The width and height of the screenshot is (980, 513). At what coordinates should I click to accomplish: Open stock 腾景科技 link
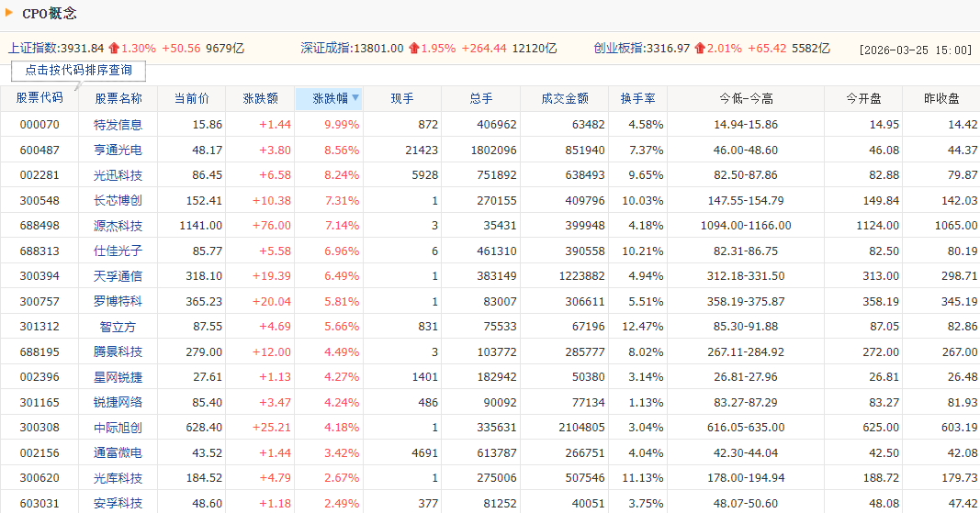coord(118,351)
